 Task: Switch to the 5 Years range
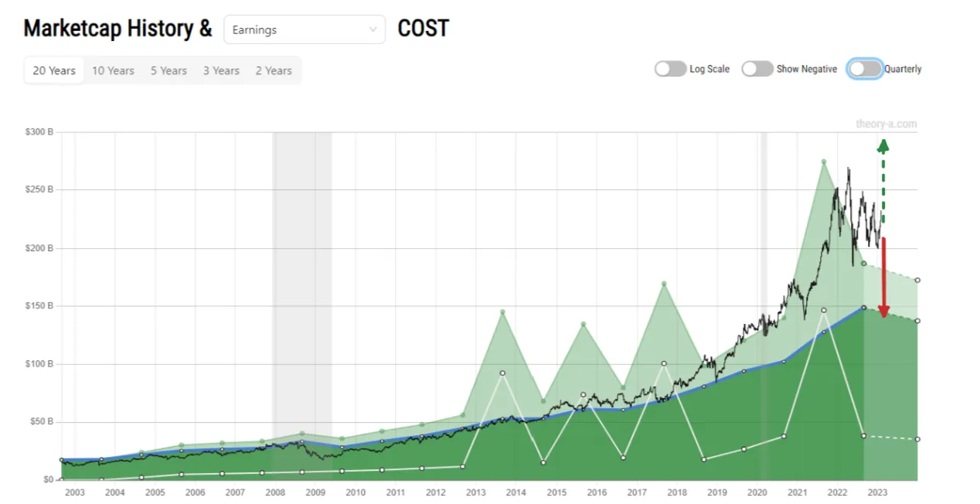coord(168,70)
